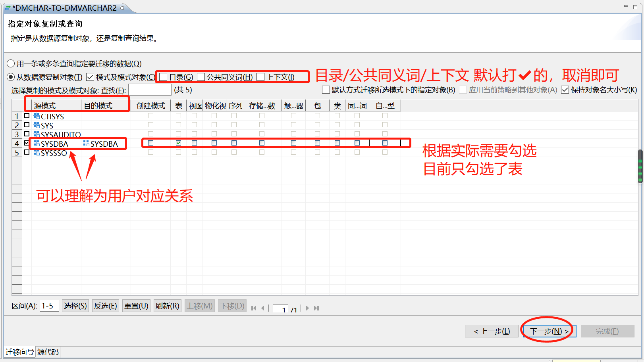Click the previous page arrow icon
This screenshot has width=644, height=362.
coord(263,308)
